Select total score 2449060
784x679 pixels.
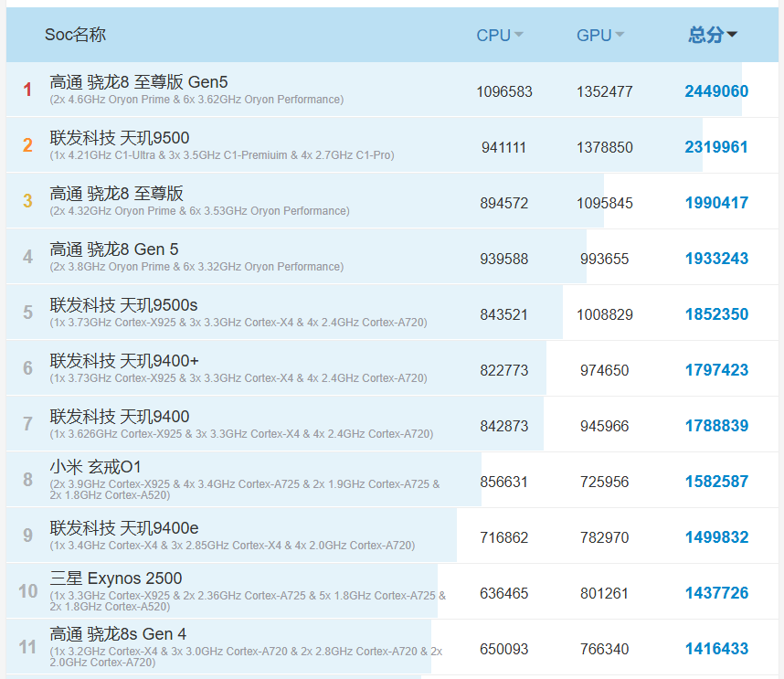coord(716,91)
